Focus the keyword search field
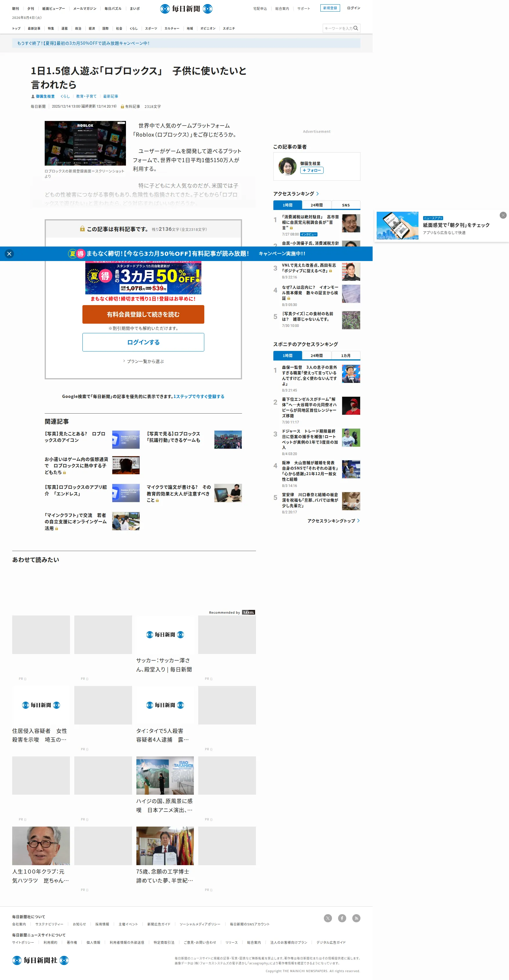 [338, 28]
